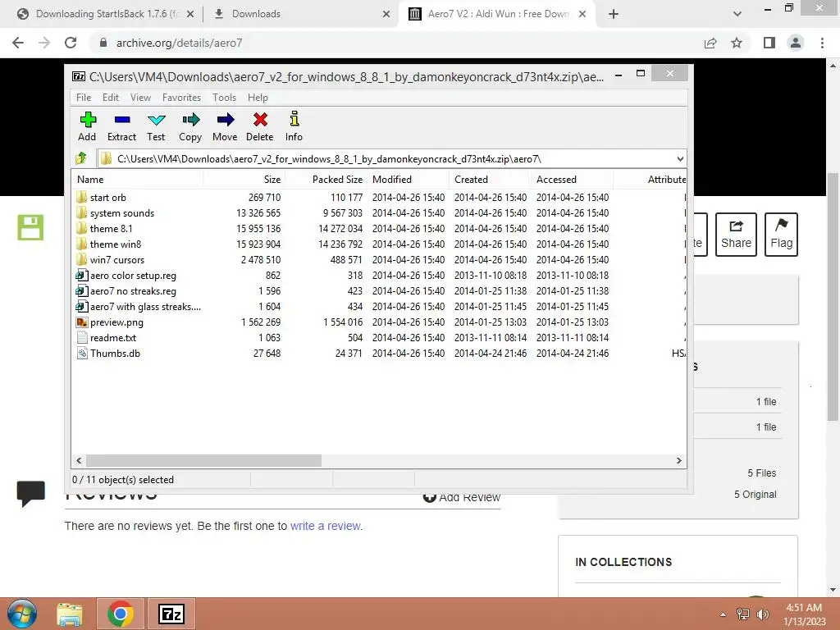The width and height of the screenshot is (840, 630).
Task: Open the Help menu
Action: click(258, 98)
